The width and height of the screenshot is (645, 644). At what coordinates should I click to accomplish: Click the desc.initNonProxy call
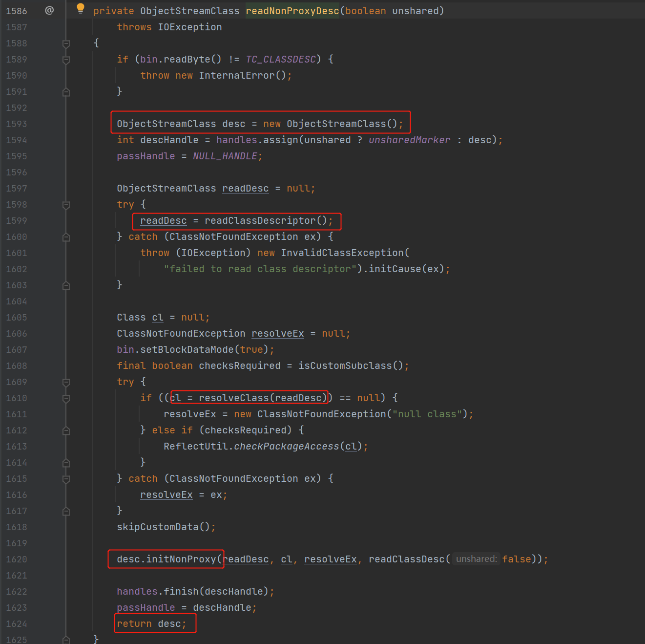(x=166, y=559)
